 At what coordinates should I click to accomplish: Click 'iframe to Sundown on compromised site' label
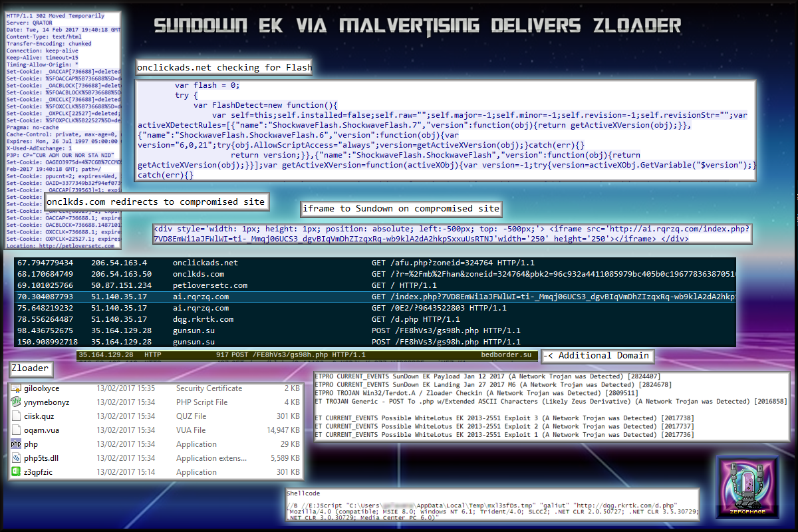tap(401, 208)
